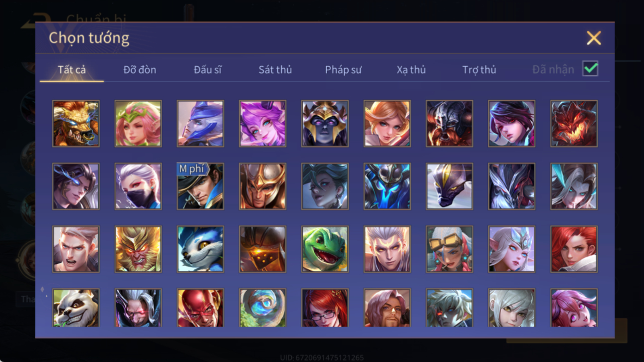Select the red-haired glasses woman hero

click(x=325, y=308)
